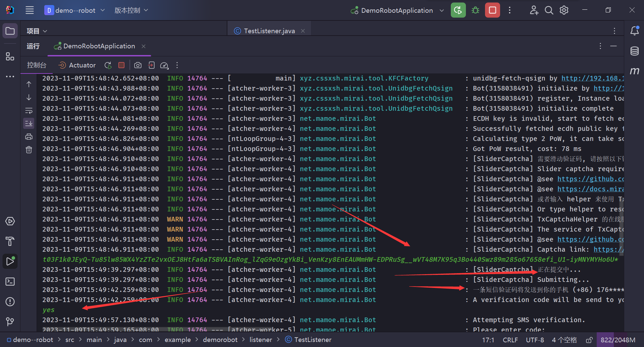Toggle scroll to end of console
644x347 pixels.
pyautogui.click(x=29, y=123)
